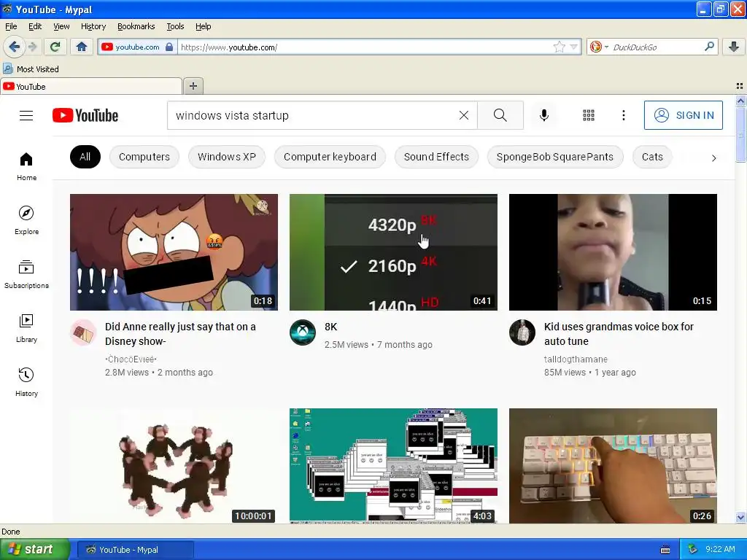Run search with the magnifying glass button
This screenshot has height=560, width=747.
click(x=500, y=115)
